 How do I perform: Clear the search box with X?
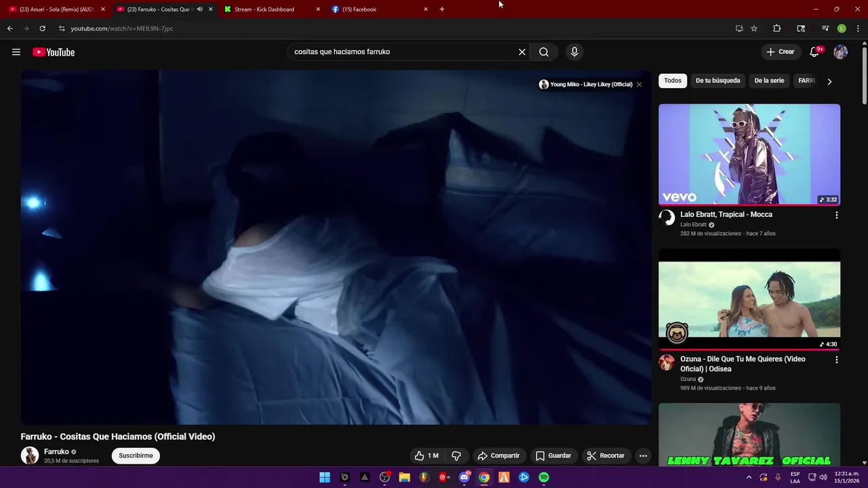click(x=522, y=52)
